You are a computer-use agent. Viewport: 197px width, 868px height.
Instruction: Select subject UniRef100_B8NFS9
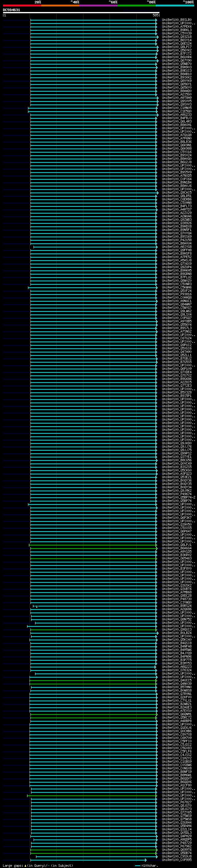tap(176, 772)
